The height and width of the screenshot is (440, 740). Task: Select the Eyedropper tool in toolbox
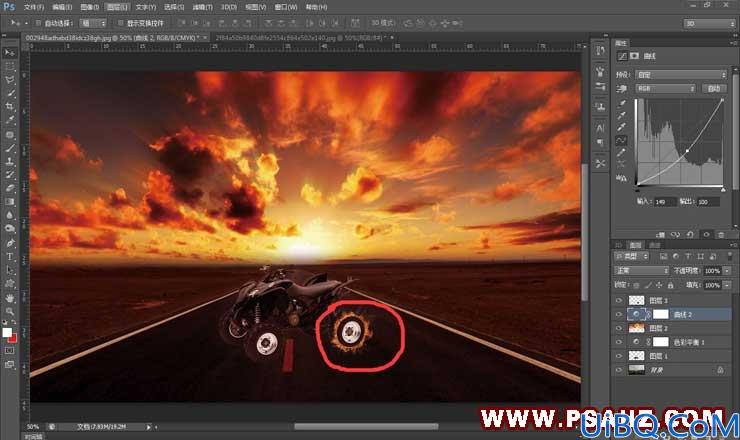tap(9, 120)
